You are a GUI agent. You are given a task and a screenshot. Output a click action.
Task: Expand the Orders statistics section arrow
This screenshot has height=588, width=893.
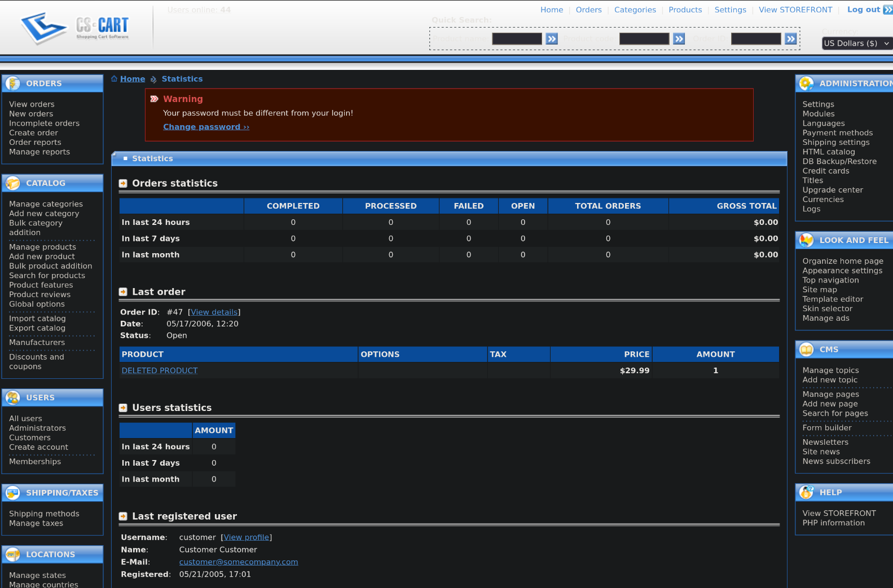pyautogui.click(x=123, y=184)
